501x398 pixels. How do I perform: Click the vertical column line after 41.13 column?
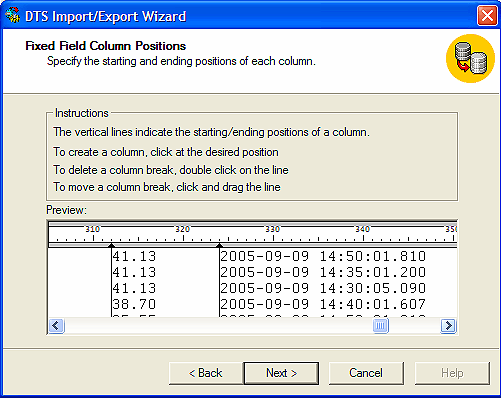click(219, 282)
